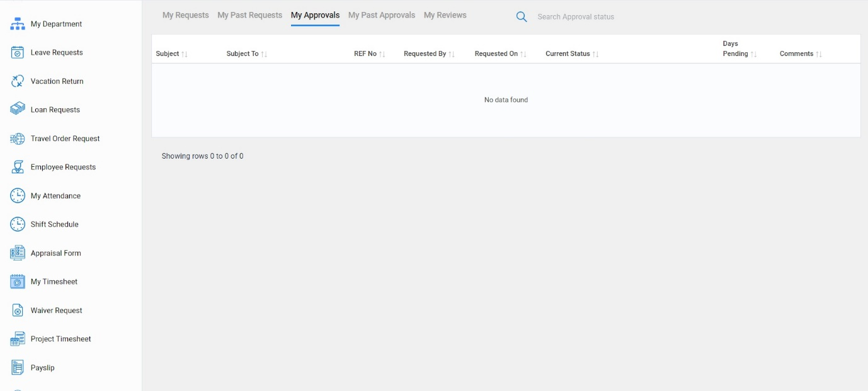Open the My Attendance clock icon
This screenshot has width=868, height=391.
point(17,195)
